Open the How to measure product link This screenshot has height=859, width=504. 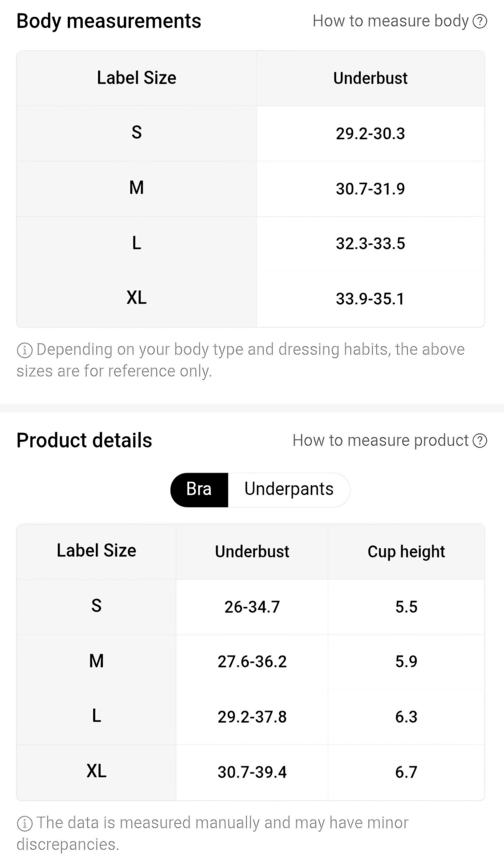(380, 440)
